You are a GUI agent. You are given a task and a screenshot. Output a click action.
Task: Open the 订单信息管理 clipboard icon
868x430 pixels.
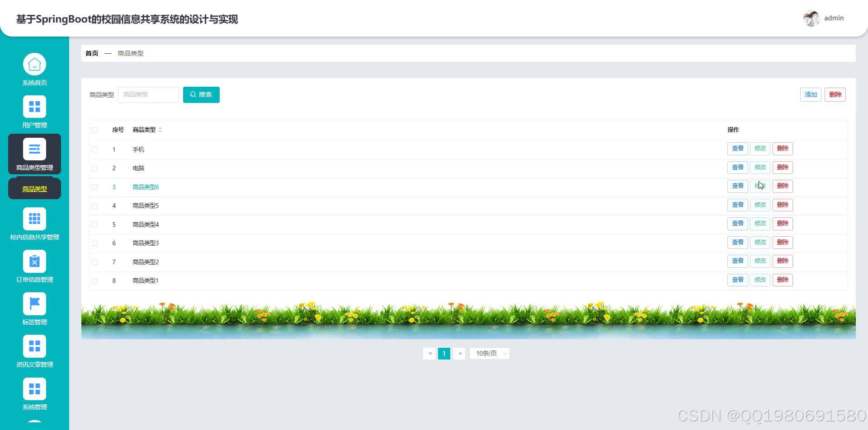(34, 261)
